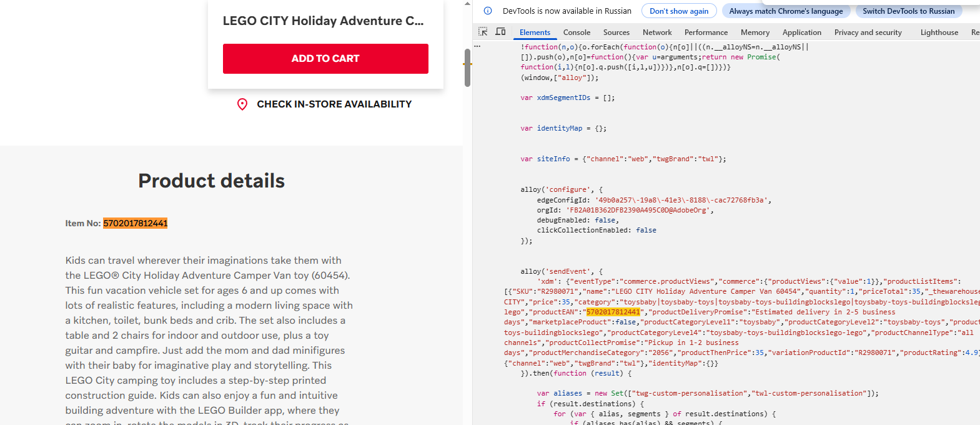Click the highlighted productEAN value in DevTools code
The height and width of the screenshot is (425, 980).
[613, 312]
